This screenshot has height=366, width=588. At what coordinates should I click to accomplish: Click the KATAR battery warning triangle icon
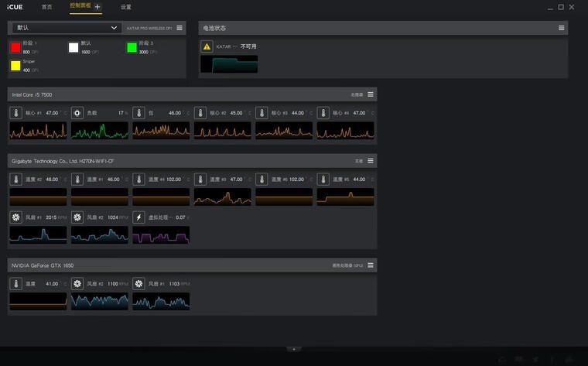[207, 46]
